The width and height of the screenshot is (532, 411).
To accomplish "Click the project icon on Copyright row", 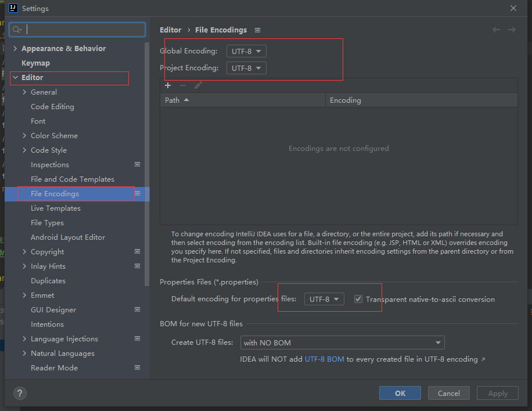I will pos(138,251).
